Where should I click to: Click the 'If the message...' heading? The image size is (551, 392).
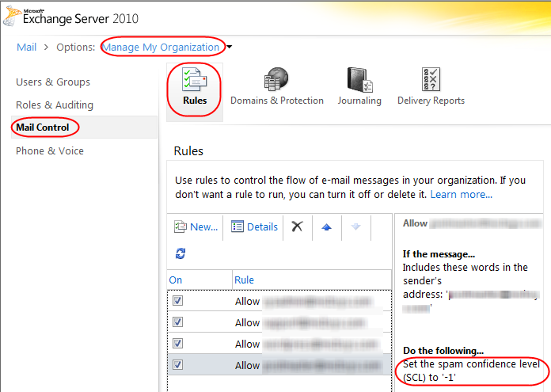439,254
